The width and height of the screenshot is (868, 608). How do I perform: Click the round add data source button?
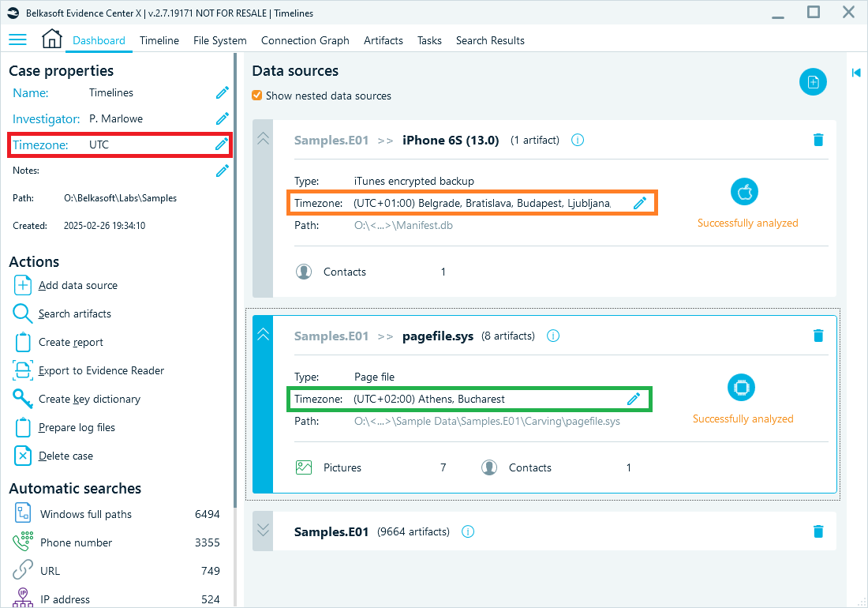coord(813,82)
